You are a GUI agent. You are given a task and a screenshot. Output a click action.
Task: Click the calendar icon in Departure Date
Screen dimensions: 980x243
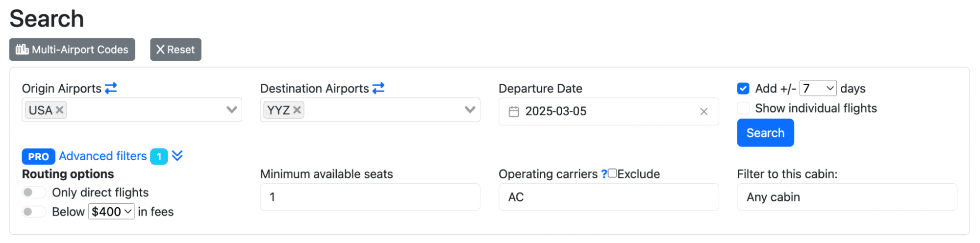click(514, 112)
